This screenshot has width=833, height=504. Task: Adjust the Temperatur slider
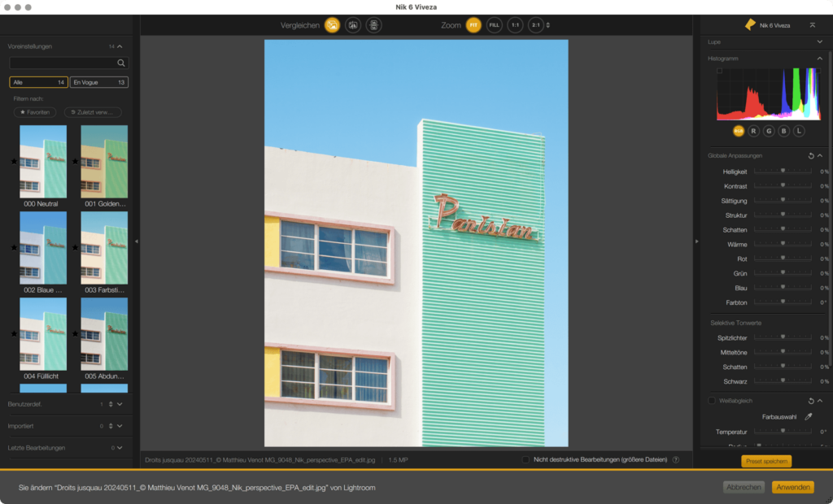click(x=783, y=431)
